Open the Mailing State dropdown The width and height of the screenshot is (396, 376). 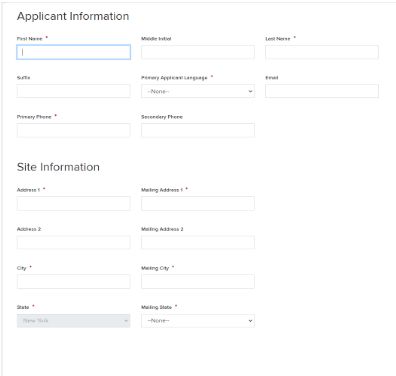[198, 321]
